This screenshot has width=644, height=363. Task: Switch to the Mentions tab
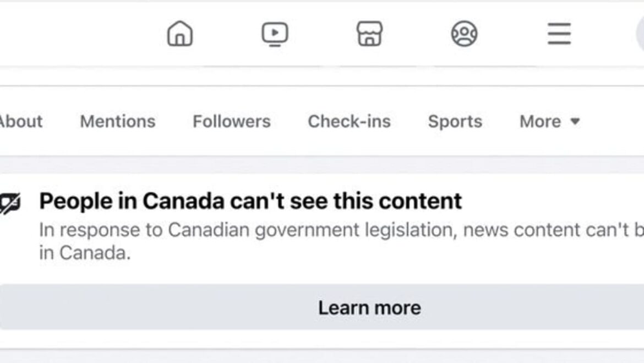point(118,121)
